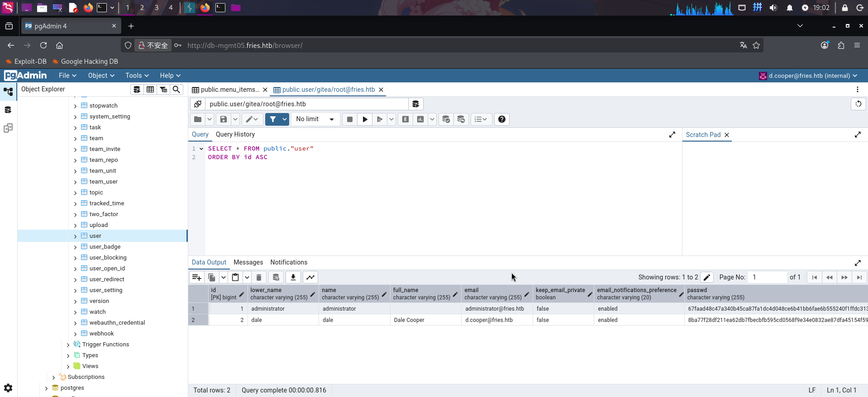Go to the next page of results

(844, 278)
